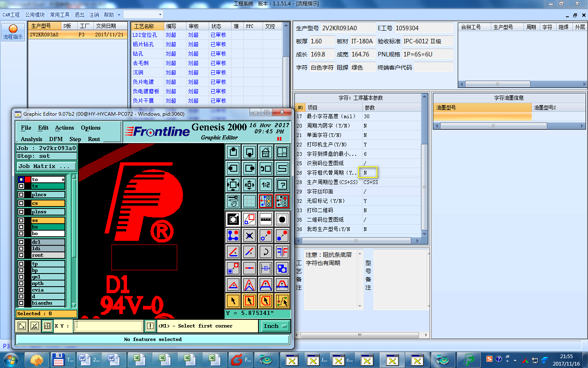
Task: Click the layer list scroll-up arrow
Action: tap(74, 177)
